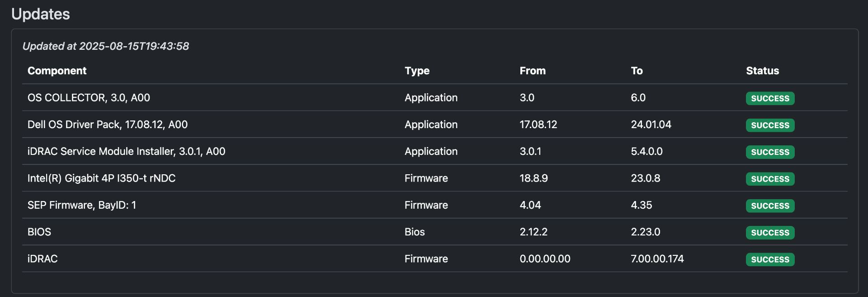The width and height of the screenshot is (868, 297).
Task: Click SUCCESS badge for OS COLLECTOR
Action: (x=770, y=98)
